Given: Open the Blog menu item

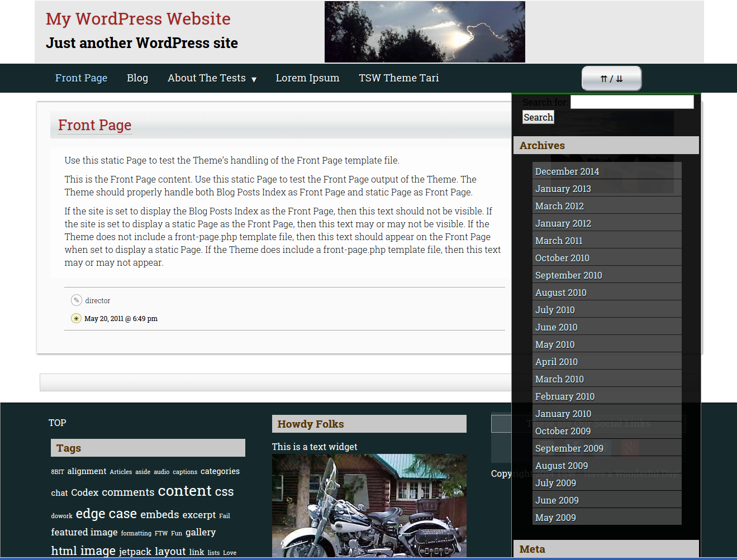Looking at the screenshot, I should click(x=137, y=78).
